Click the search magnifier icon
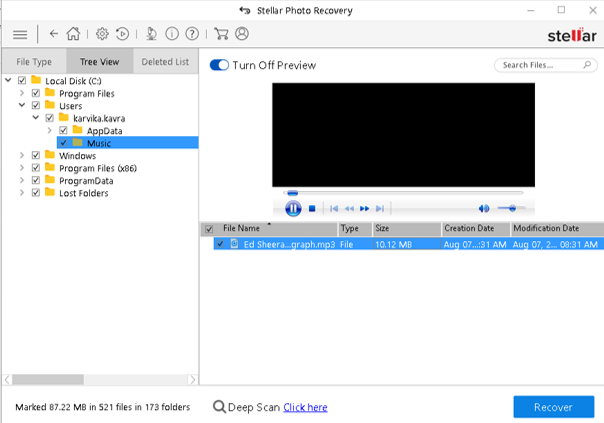604x423 pixels. [587, 65]
